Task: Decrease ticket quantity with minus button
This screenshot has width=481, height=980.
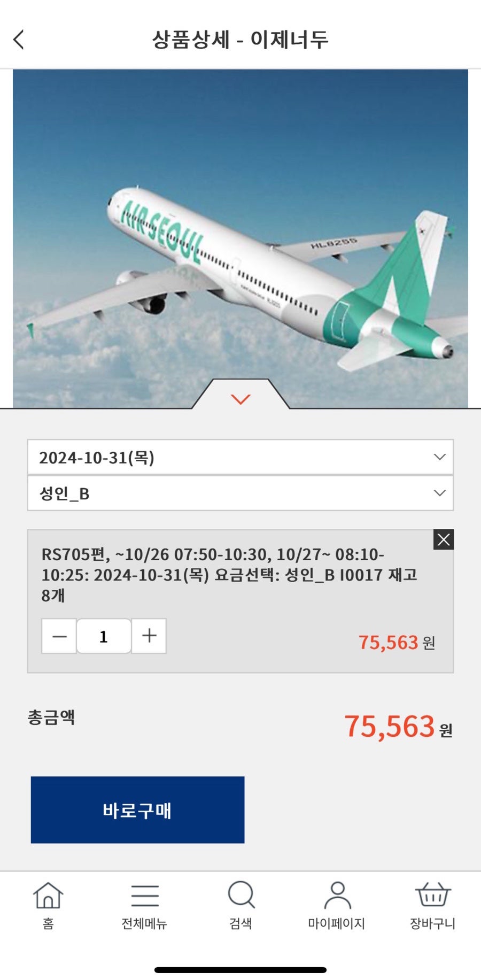Action: [59, 636]
